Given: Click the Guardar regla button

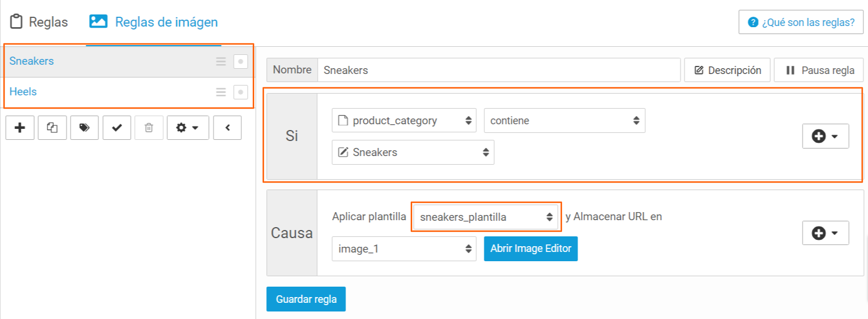Looking at the screenshot, I should coord(306,299).
